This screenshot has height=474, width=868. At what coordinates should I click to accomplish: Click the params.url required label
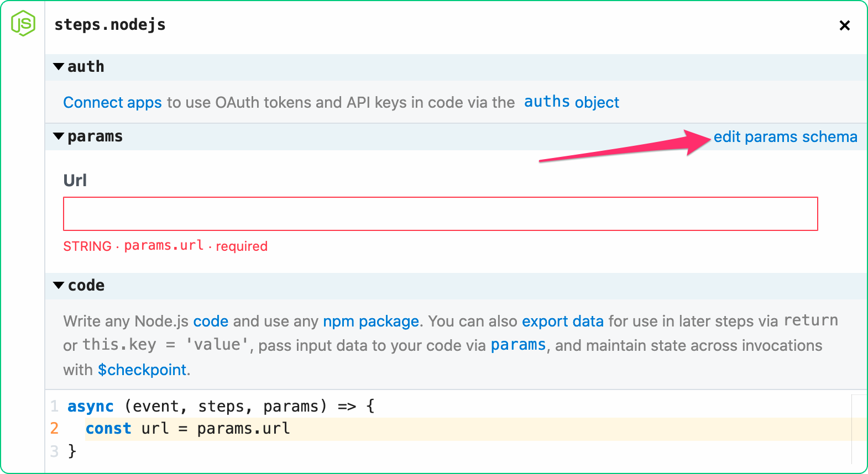pos(165,246)
